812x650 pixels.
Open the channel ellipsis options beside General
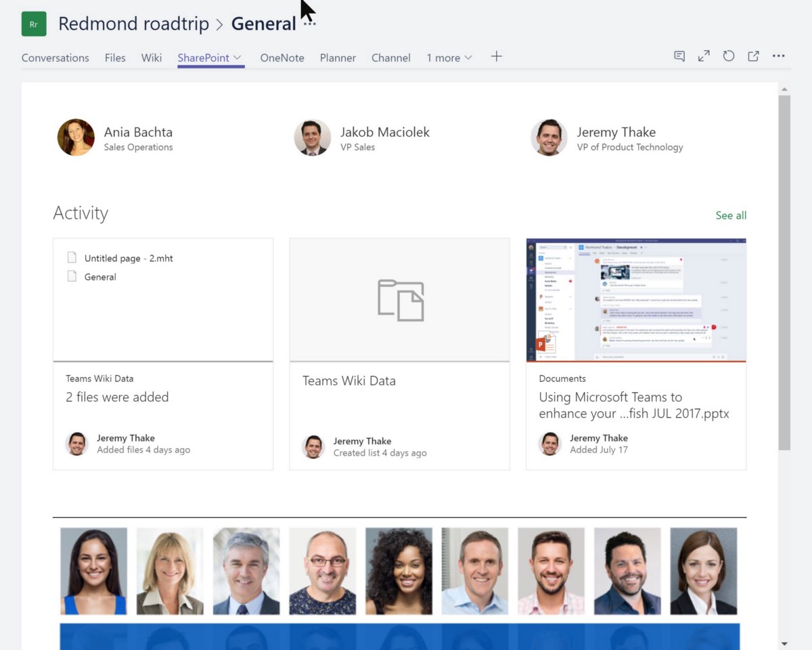pyautogui.click(x=309, y=24)
